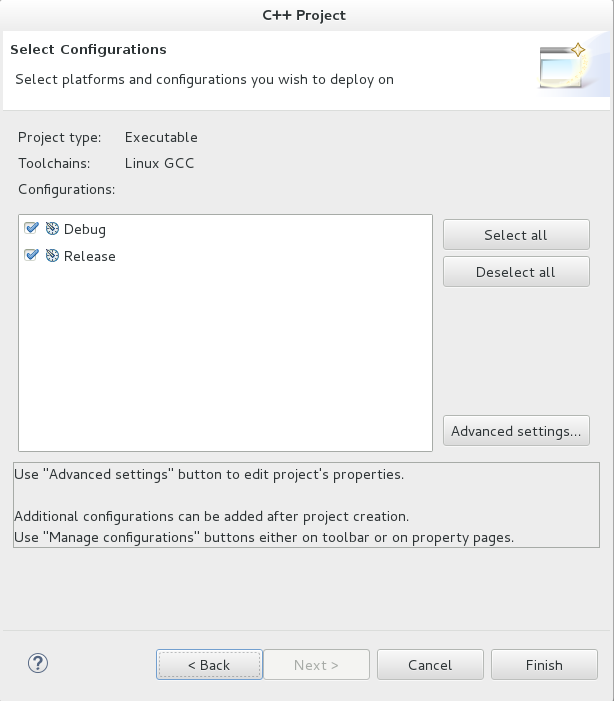Click empty area of configurations list
This screenshot has width=614, height=701.
[x=225, y=358]
